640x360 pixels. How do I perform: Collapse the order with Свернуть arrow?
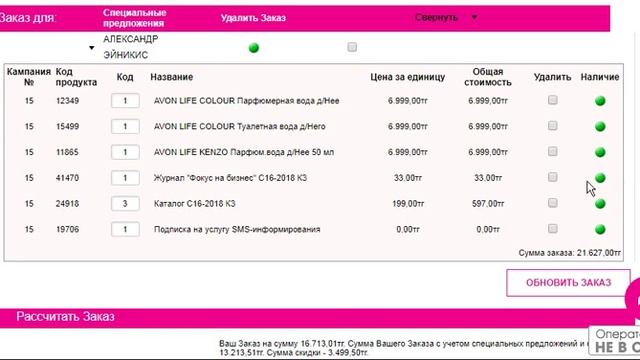(474, 17)
